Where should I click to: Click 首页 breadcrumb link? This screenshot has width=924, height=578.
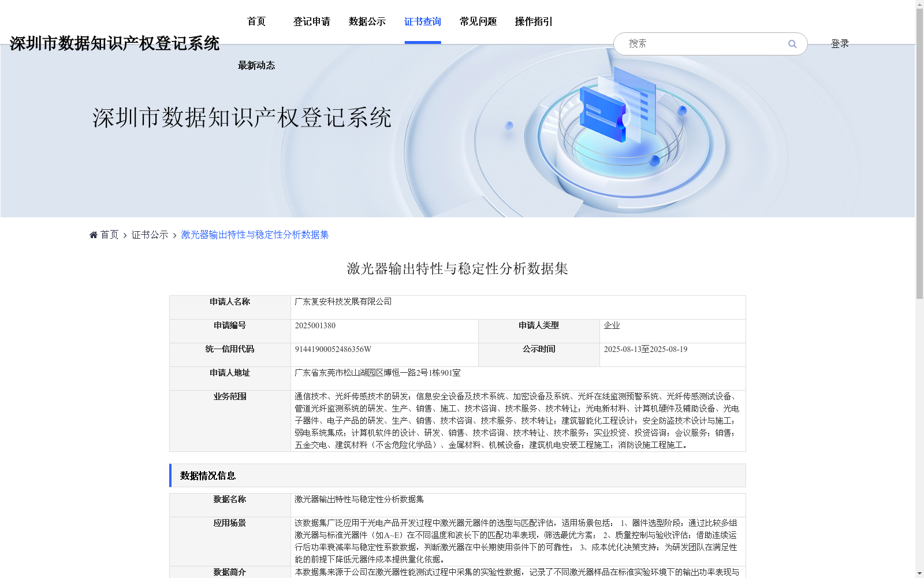(109, 235)
